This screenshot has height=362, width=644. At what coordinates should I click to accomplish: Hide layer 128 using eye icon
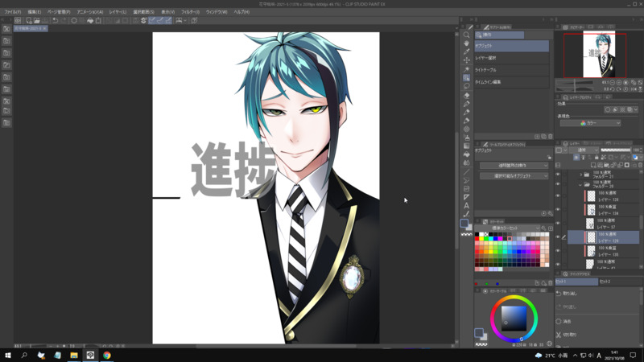click(558, 196)
